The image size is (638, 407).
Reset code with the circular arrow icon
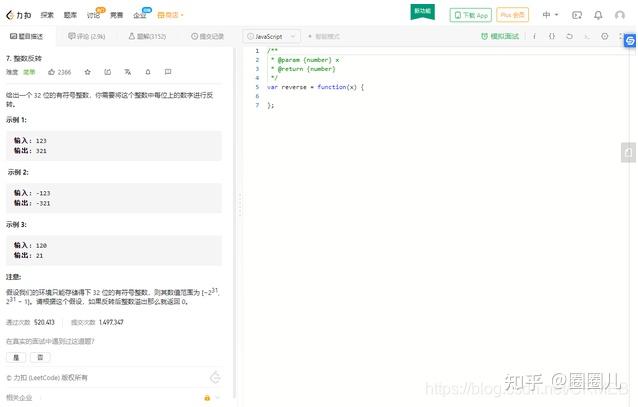(569, 36)
